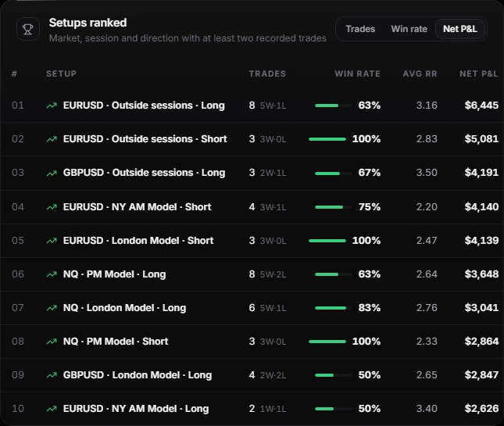Click the 3.40 average RR value
504x426 pixels.
[427, 409]
